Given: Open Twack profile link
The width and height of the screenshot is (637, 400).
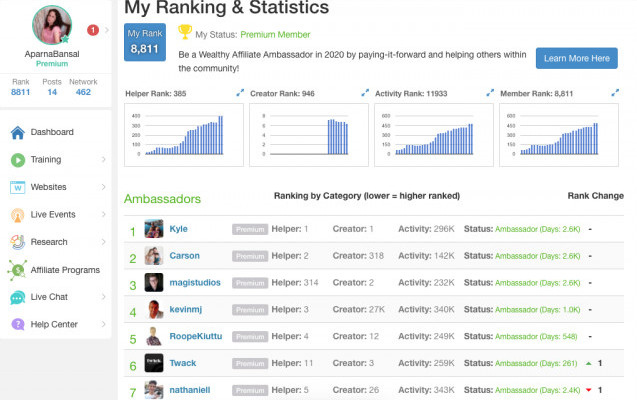Looking at the screenshot, I should [183, 363].
